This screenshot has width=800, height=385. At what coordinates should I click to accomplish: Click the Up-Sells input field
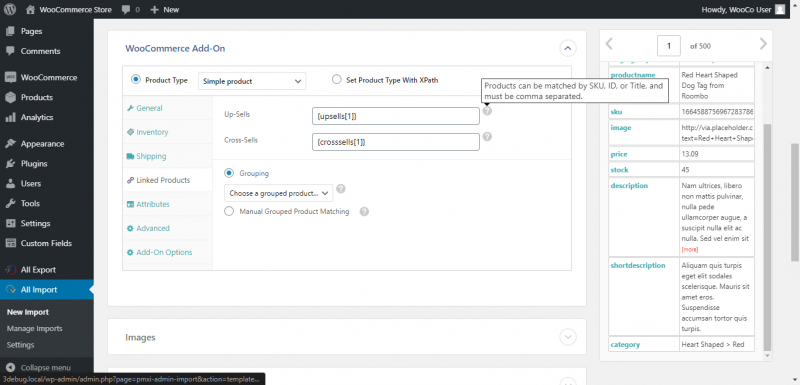coord(395,116)
